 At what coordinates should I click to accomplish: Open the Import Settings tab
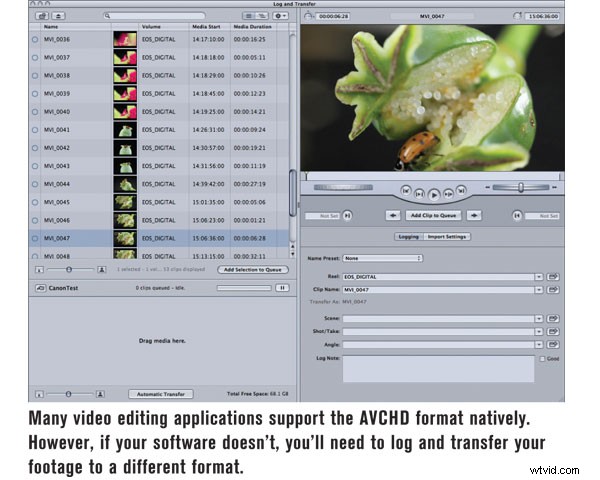pos(447,237)
